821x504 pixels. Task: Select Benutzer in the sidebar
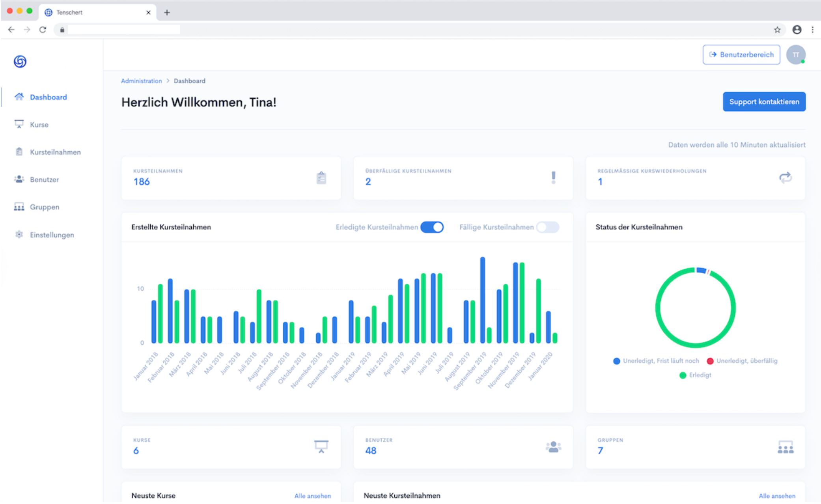coord(44,180)
